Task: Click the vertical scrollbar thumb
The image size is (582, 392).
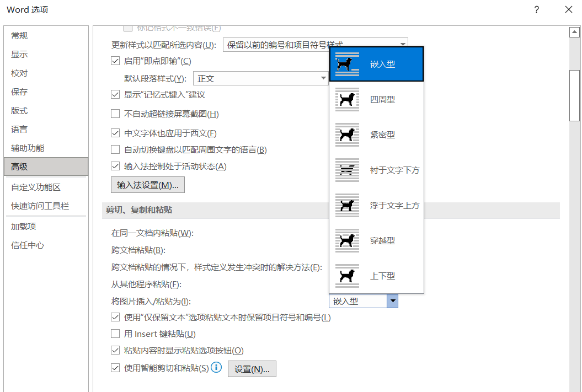Action: point(574,95)
